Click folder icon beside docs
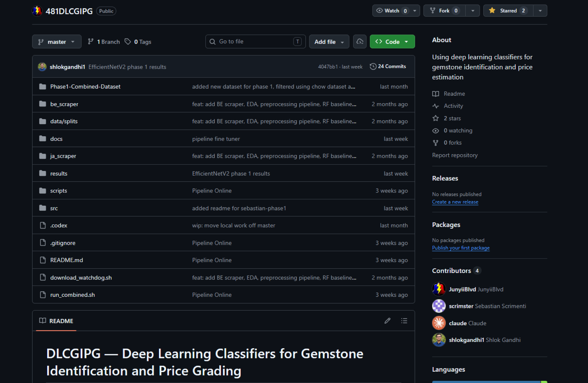 click(x=43, y=139)
